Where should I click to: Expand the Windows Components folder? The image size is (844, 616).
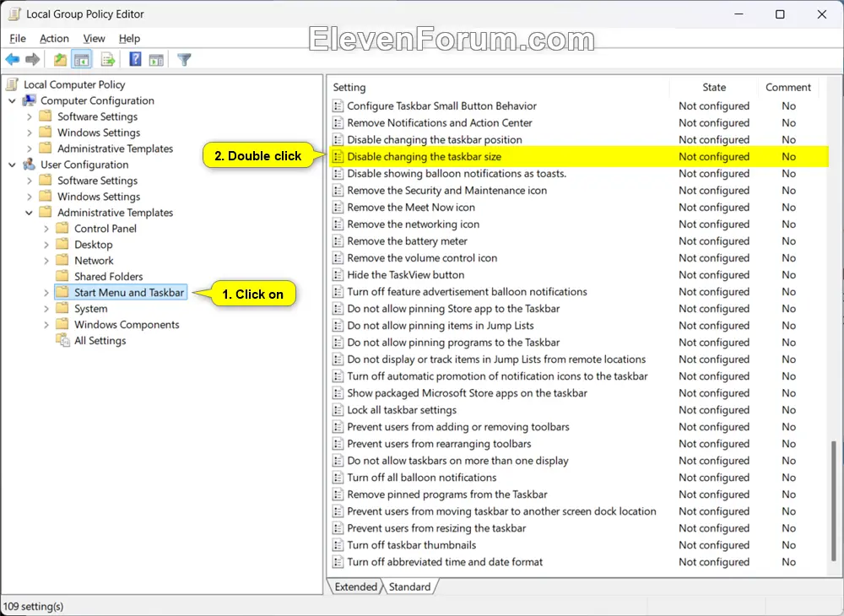point(46,324)
